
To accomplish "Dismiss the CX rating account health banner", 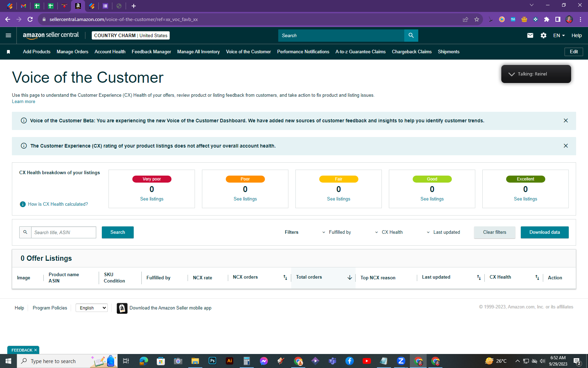I will [566, 146].
